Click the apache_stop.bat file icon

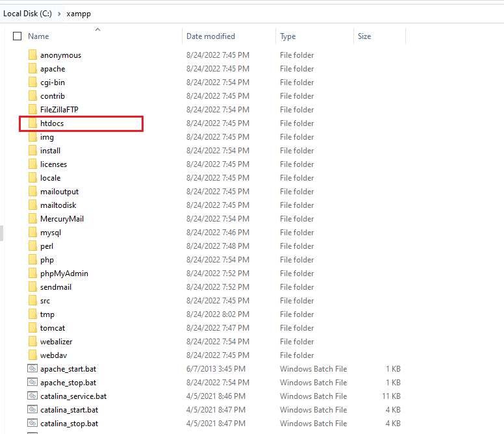[32, 383]
